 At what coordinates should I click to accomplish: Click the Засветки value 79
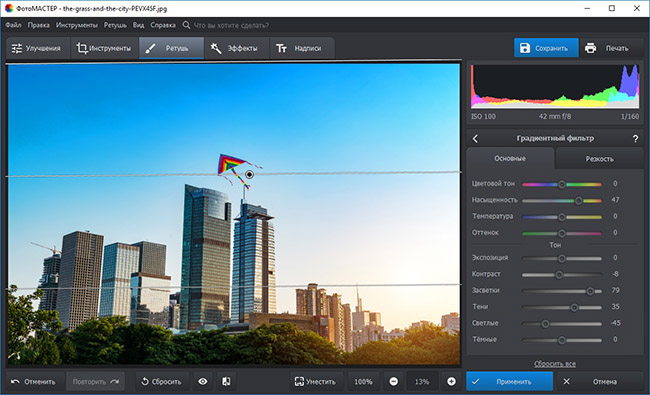[x=615, y=290]
